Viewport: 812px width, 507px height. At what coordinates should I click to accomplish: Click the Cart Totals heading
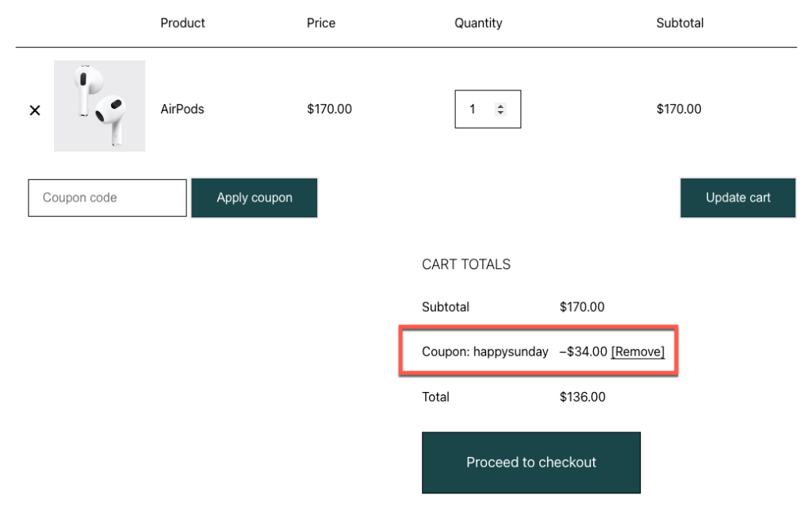(466, 264)
